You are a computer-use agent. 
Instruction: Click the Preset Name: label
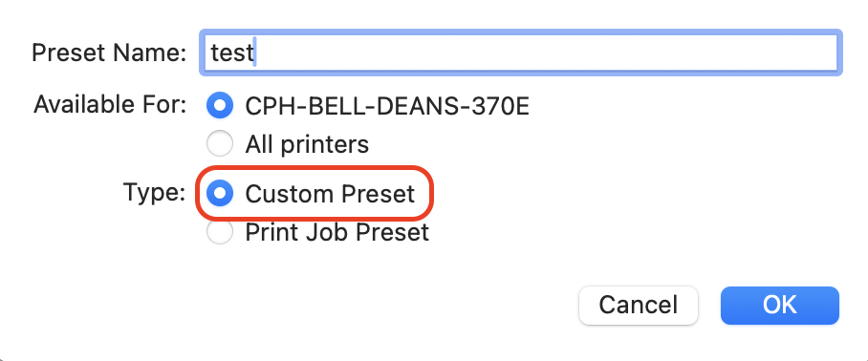point(109,53)
